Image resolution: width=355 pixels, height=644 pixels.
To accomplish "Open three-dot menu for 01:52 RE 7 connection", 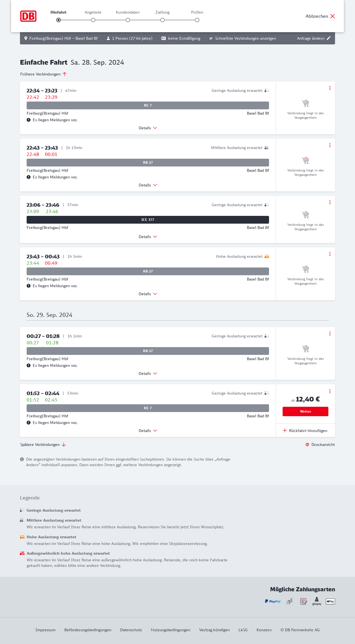I will pos(330,391).
